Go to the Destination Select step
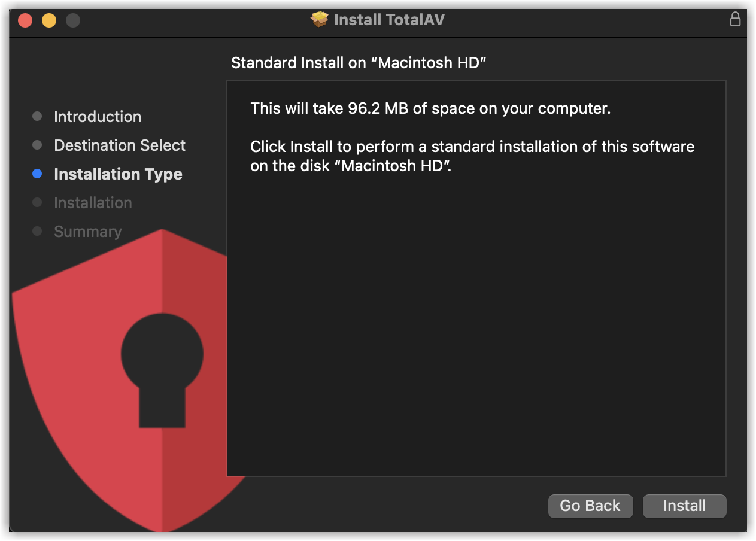756x541 pixels. pyautogui.click(x=120, y=145)
